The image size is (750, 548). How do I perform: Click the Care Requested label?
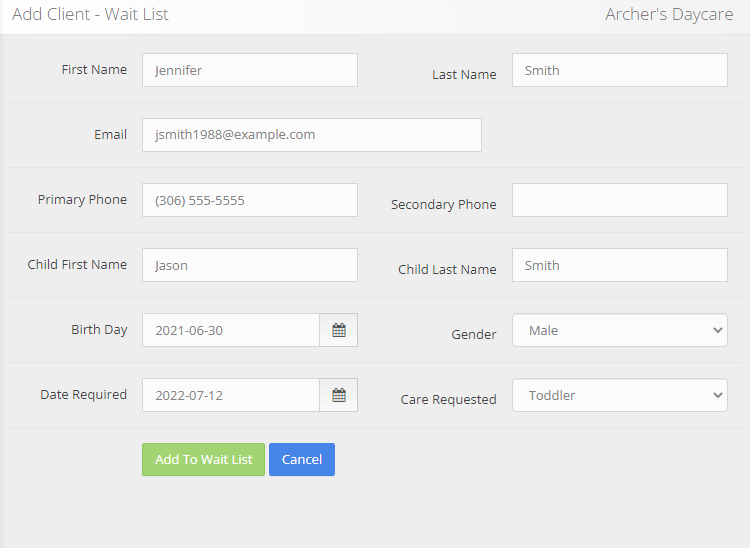(x=448, y=400)
